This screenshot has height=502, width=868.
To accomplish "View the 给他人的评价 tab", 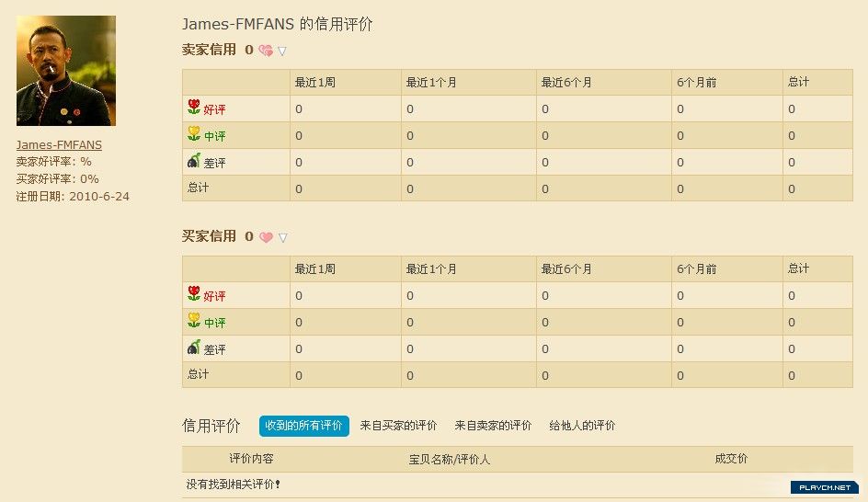I will [x=582, y=426].
